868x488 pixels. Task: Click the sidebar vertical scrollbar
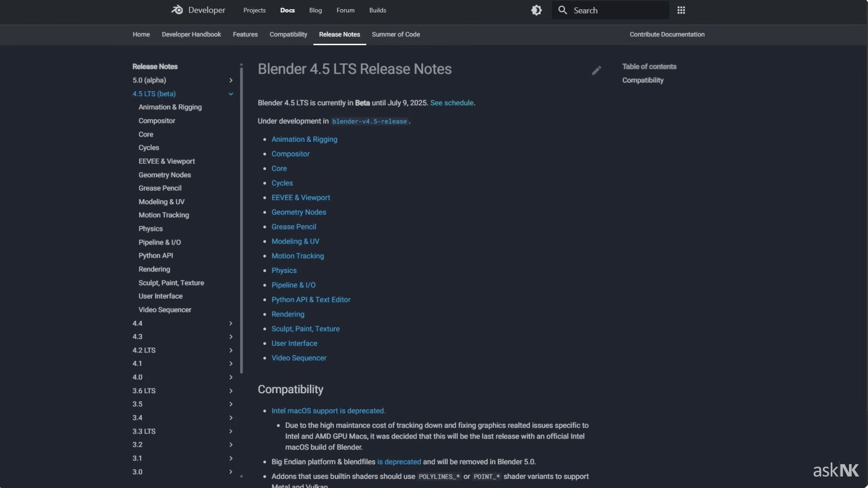click(x=241, y=219)
